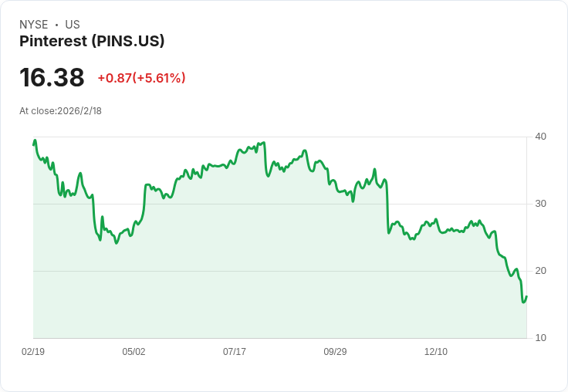
Task: Click the 12/10 date axis label
Action: 436,352
